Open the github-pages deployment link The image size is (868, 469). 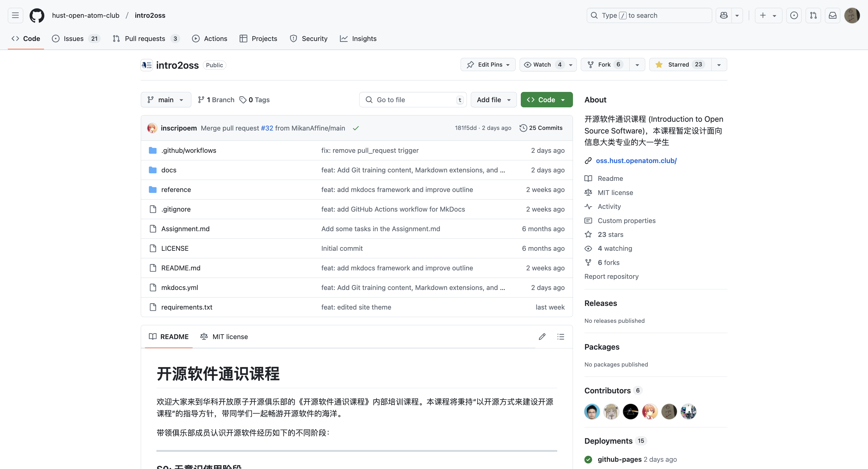pyautogui.click(x=619, y=459)
